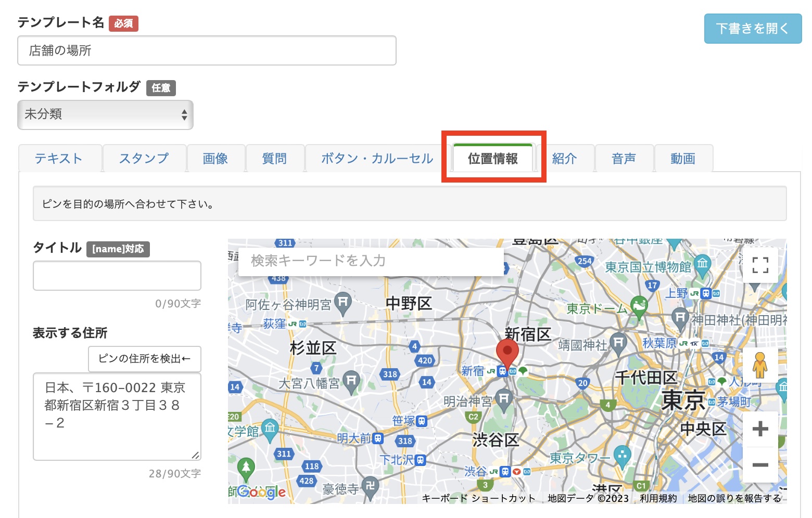Click the map search keyword field

pyautogui.click(x=371, y=261)
